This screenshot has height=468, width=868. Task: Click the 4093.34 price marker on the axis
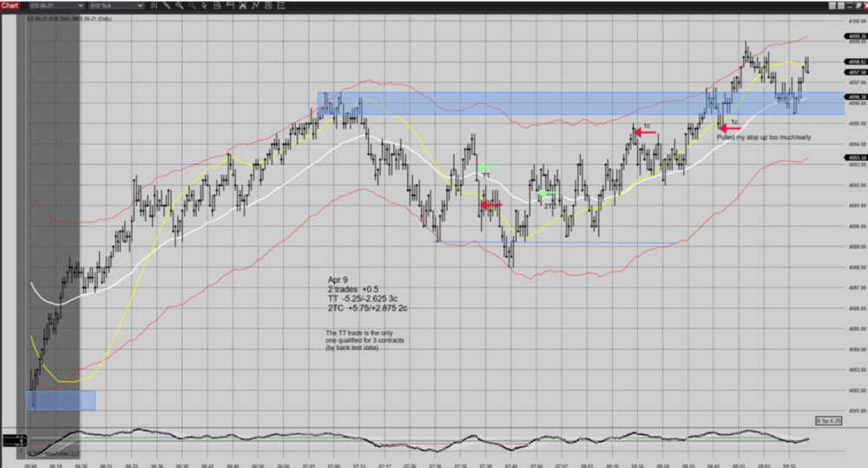tap(854, 158)
